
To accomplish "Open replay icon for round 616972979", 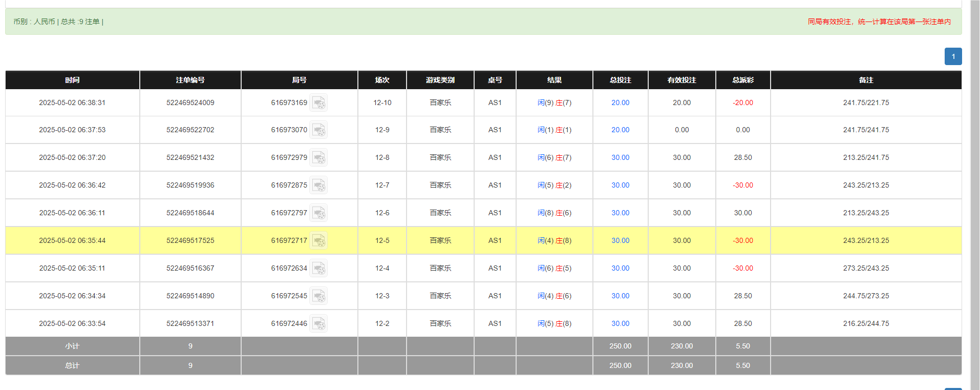I will coord(318,158).
